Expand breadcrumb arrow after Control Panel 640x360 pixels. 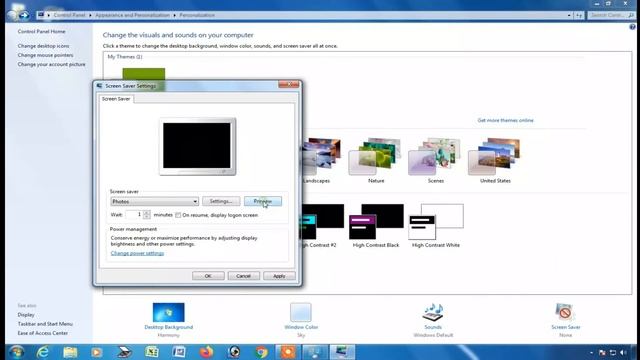click(90, 15)
